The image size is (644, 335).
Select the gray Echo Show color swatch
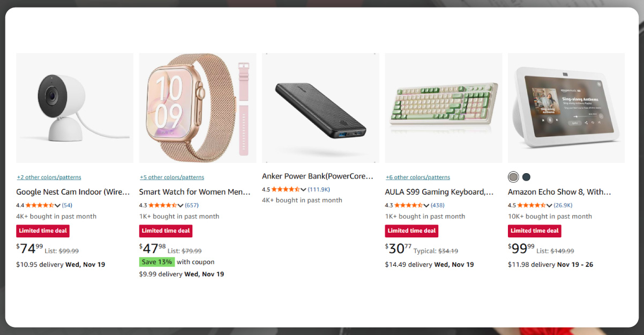point(513,177)
